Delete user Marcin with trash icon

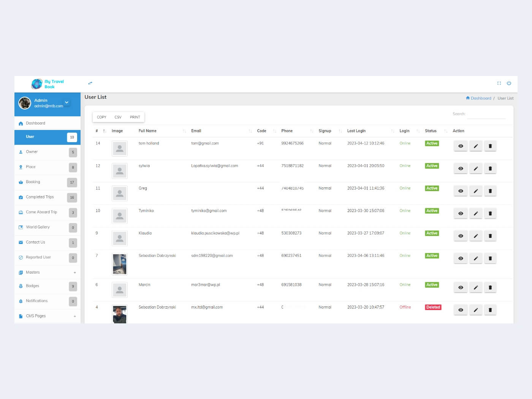tap(490, 288)
